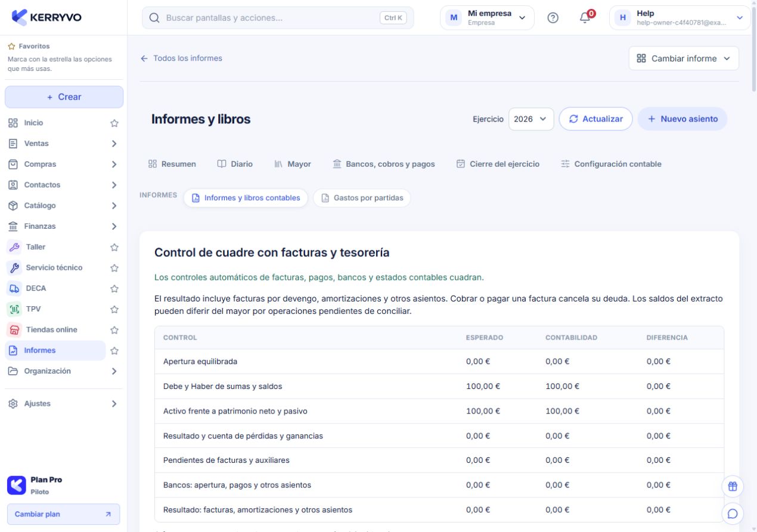Screen dimensions: 757x532
Task: Expand the Contactos submenu chevron
Action: click(x=114, y=185)
